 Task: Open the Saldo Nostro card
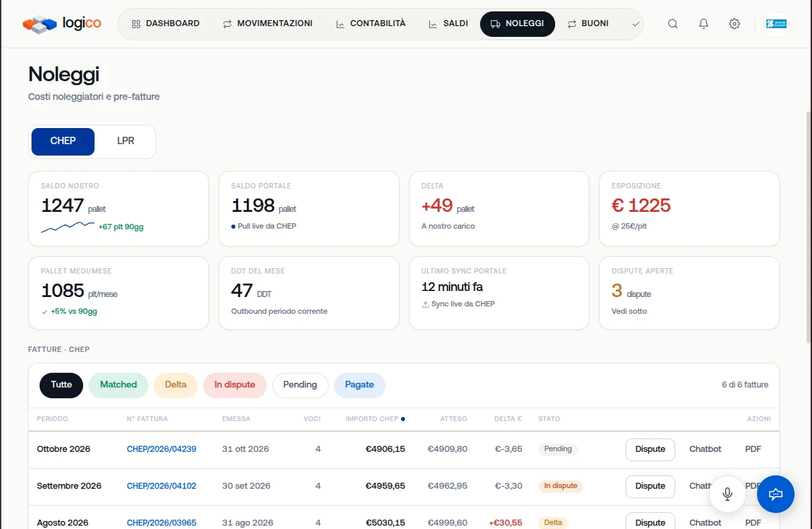(x=119, y=209)
